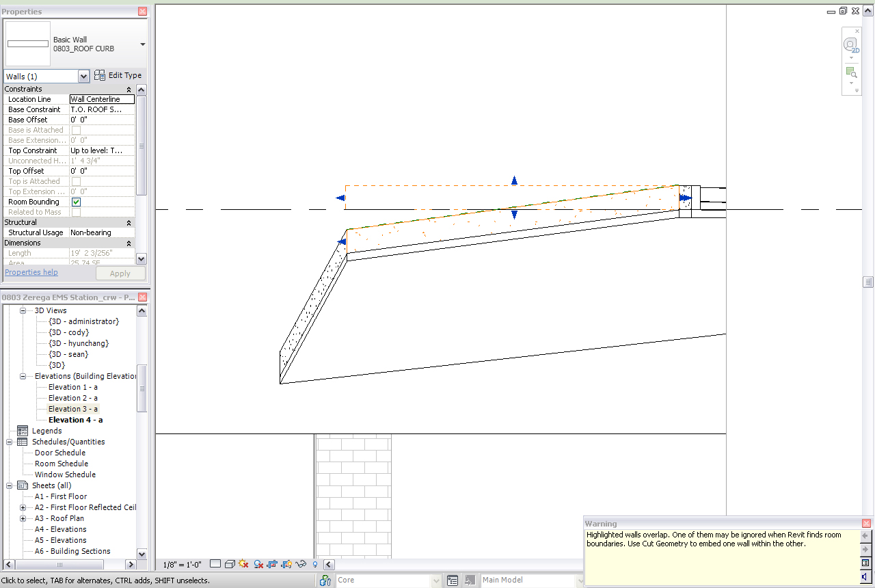Click the 2D steering wheel navigation icon
Screen dimensions: 875x588
coord(851,46)
